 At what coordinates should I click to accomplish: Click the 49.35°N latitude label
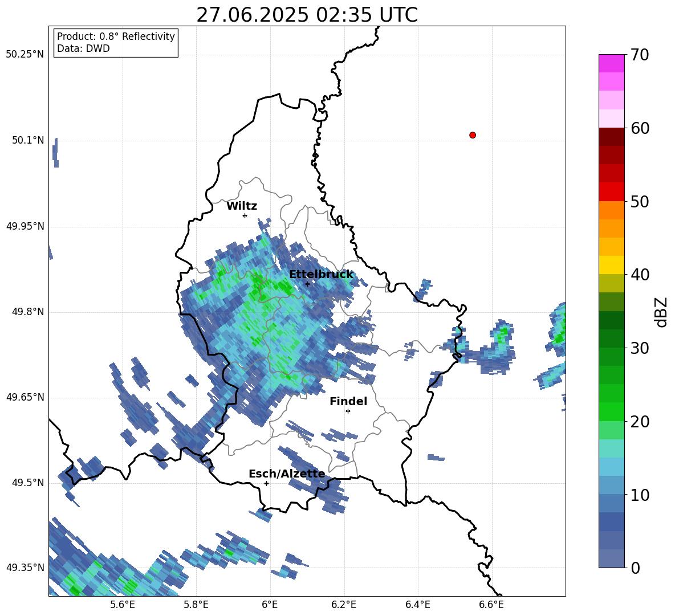tap(25, 568)
